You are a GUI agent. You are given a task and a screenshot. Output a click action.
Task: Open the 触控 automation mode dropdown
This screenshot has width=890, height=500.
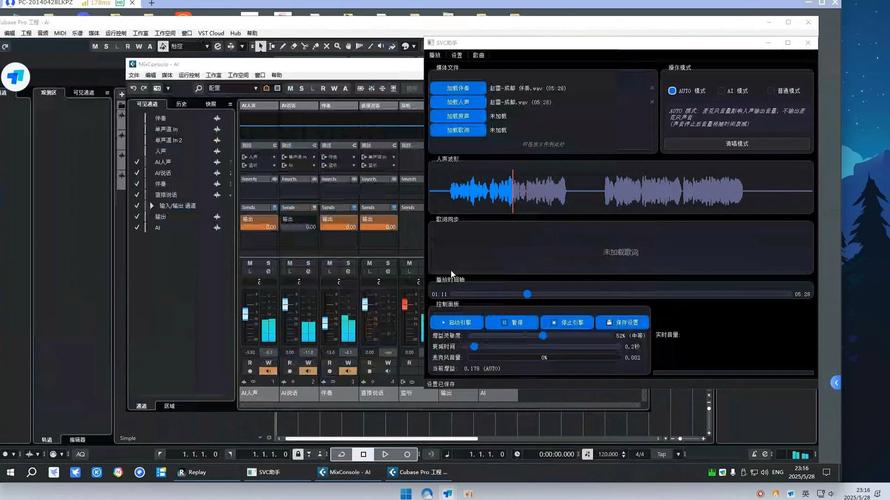(190, 46)
